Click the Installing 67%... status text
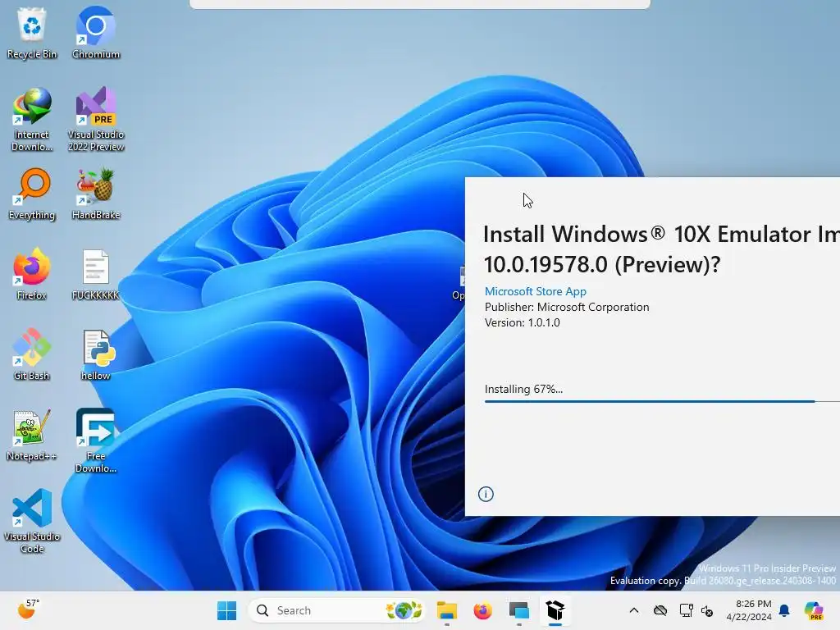This screenshot has height=630, width=840. coord(524,389)
